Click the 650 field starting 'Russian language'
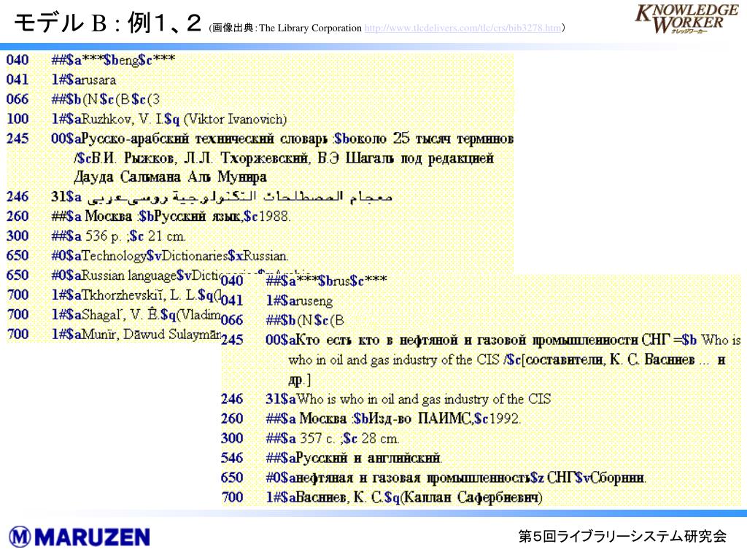 [x=136, y=275]
